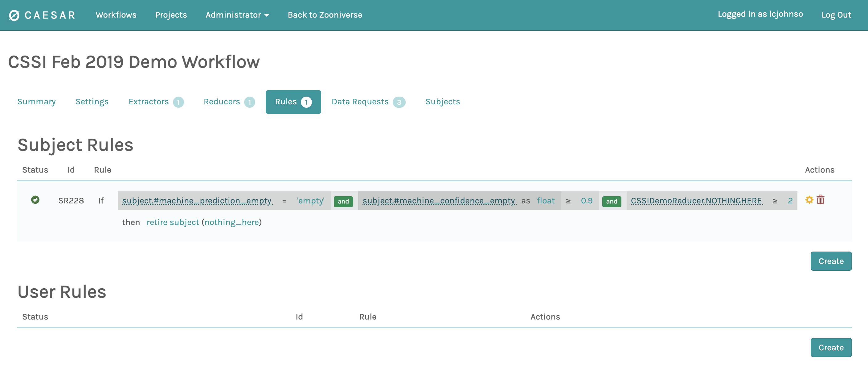The image size is (868, 392).
Task: Click the green status checkmark for SR228
Action: pos(35,200)
